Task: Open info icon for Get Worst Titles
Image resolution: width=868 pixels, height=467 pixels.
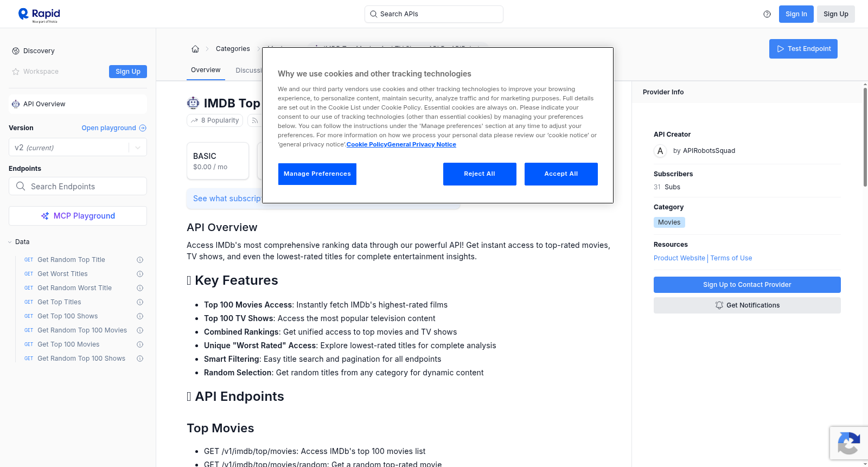Action: pyautogui.click(x=140, y=274)
